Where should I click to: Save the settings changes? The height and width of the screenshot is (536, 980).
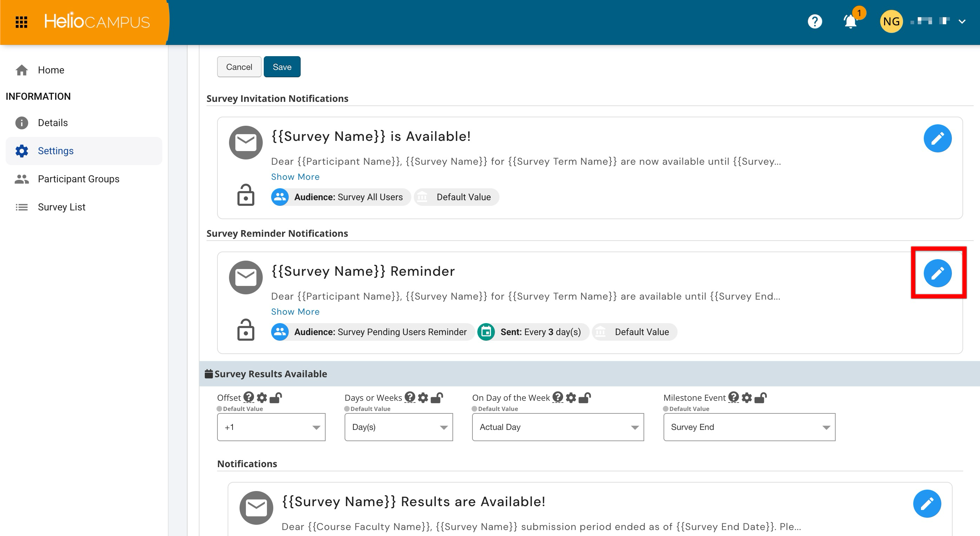(282, 67)
